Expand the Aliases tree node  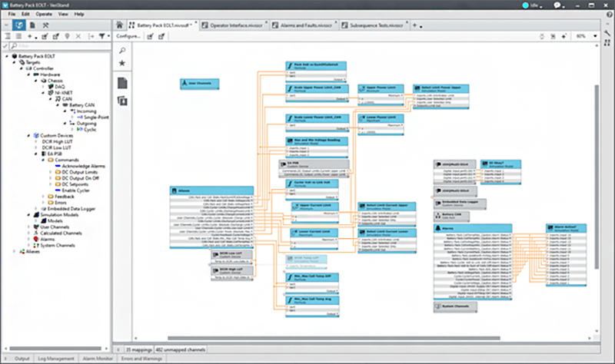(x=14, y=252)
